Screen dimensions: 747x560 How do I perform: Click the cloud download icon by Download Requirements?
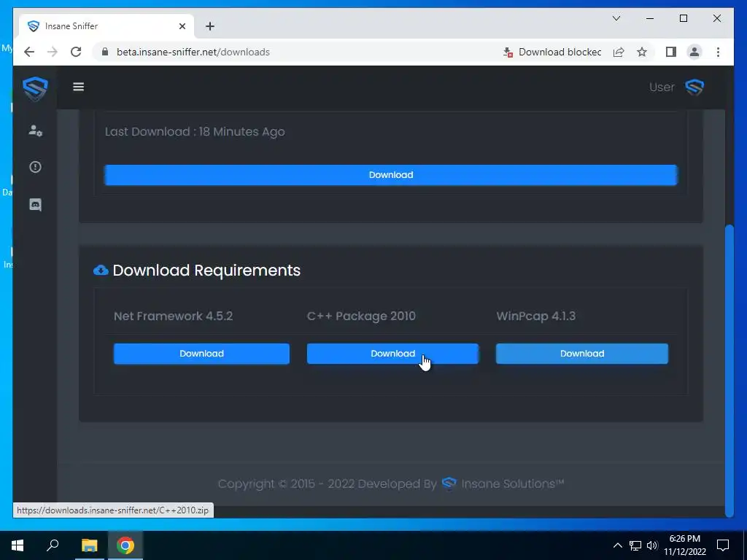coord(101,271)
